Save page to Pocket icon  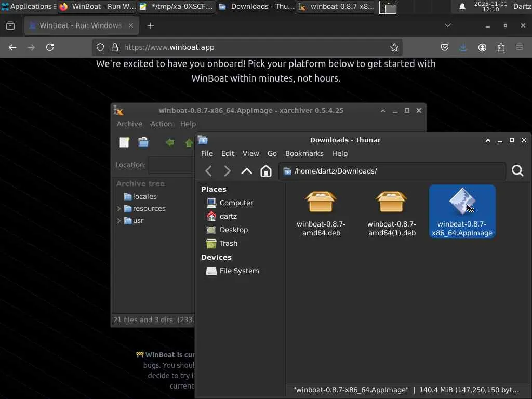(445, 47)
